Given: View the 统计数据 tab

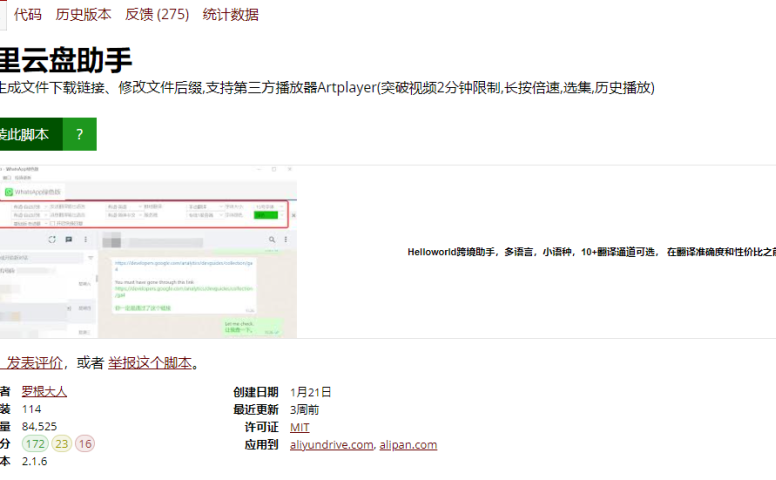Looking at the screenshot, I should click(230, 15).
